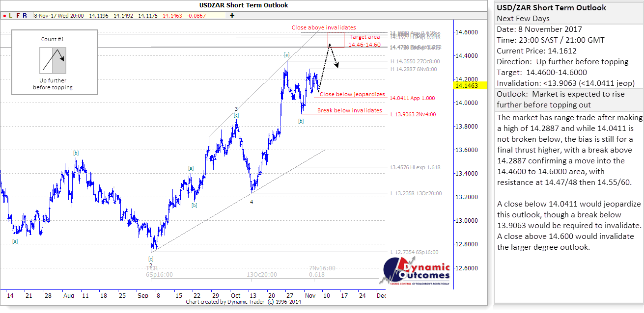The image size is (644, 313).
Task: Toggle the F button in chart toolbar
Action: tap(18, 16)
